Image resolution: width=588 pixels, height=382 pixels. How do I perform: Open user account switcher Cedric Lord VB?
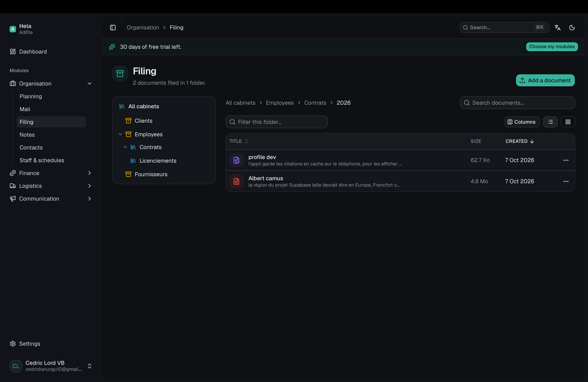point(51,366)
